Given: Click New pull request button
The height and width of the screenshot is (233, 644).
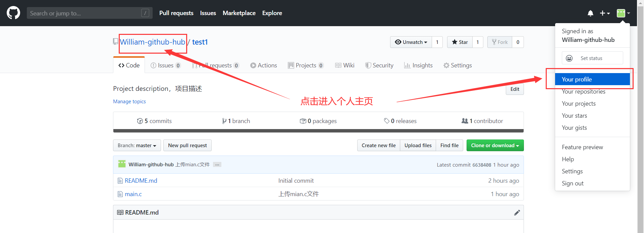Looking at the screenshot, I should (187, 145).
